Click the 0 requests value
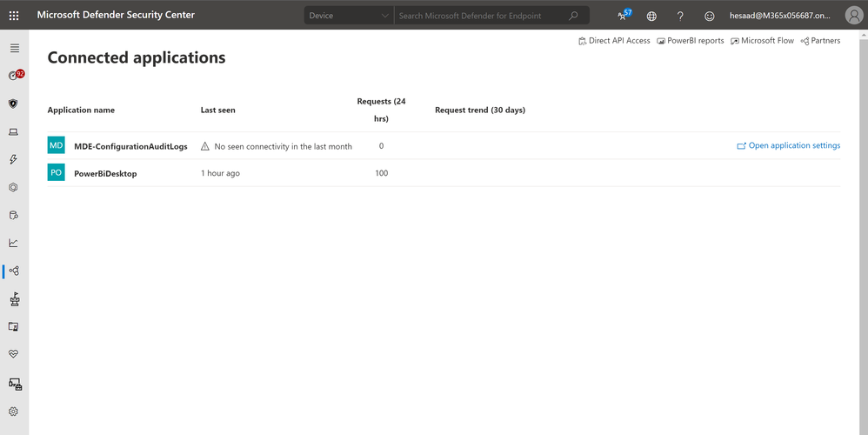Screen dimensions: 868x435 [382, 146]
